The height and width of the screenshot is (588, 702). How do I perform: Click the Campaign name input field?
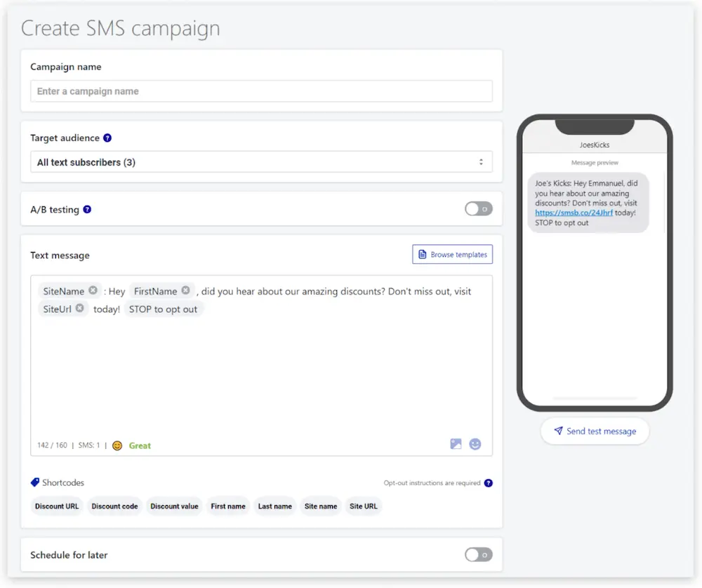[x=261, y=91]
